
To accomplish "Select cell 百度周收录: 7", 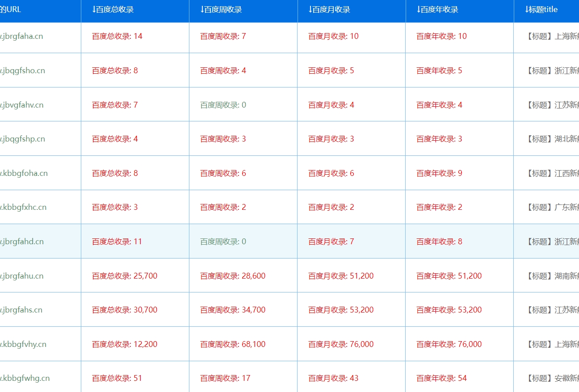I will [x=223, y=36].
